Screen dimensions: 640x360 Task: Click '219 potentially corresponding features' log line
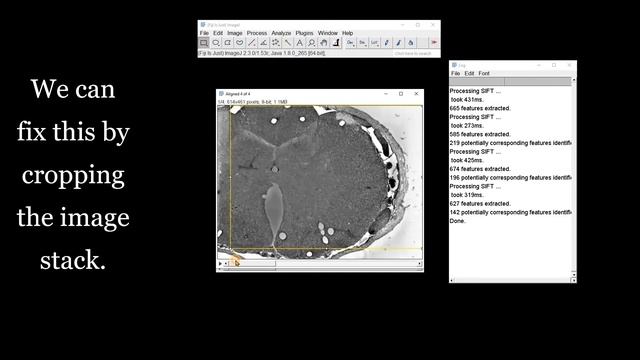(x=510, y=143)
